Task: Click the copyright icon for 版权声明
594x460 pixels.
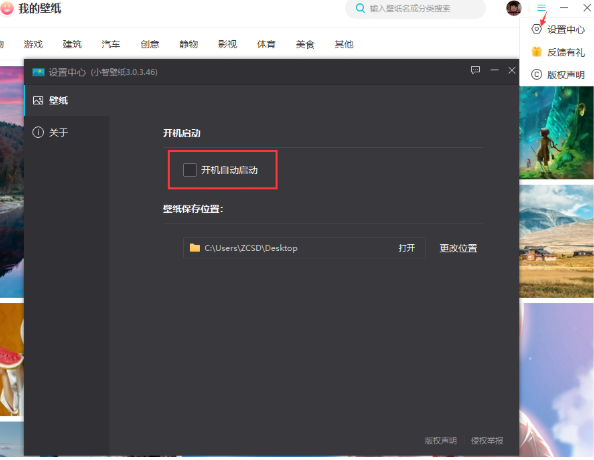Action: point(536,74)
